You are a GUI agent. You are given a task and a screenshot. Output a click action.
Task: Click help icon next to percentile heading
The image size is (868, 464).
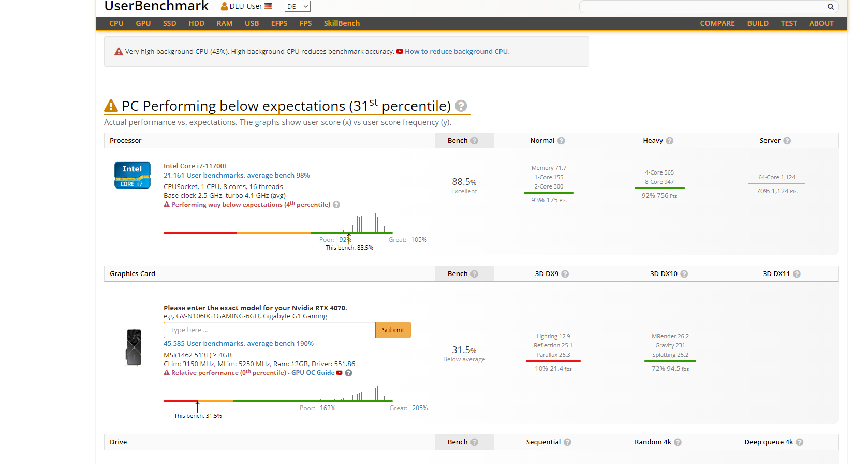point(461,106)
